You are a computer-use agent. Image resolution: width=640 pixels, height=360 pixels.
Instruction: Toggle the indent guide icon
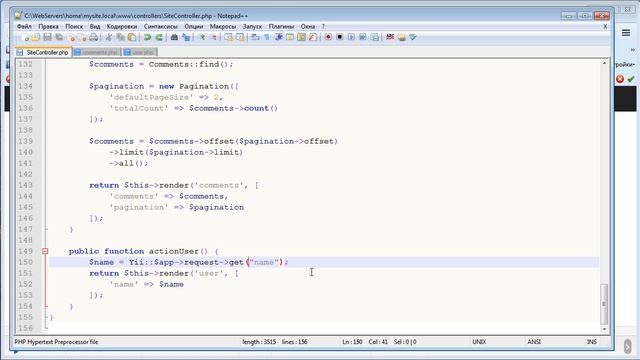[279, 38]
